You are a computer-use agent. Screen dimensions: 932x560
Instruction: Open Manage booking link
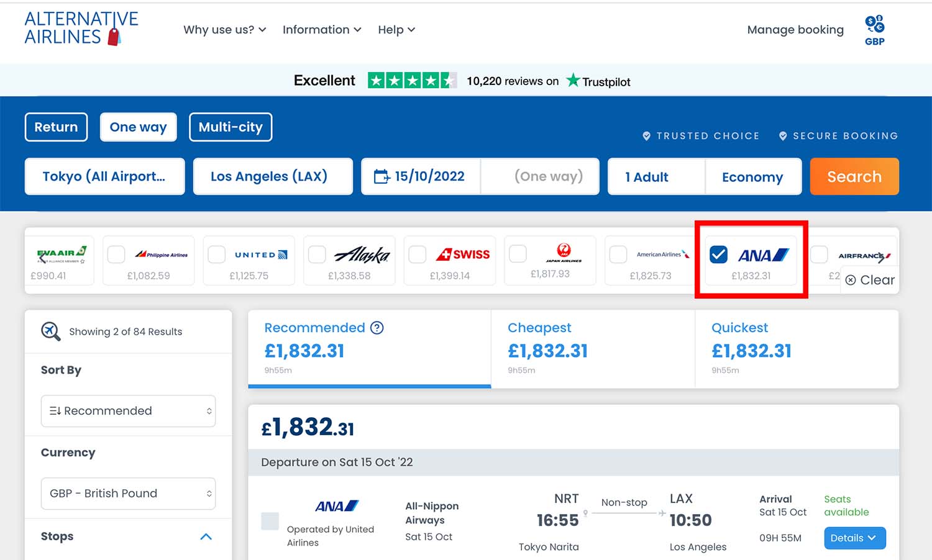pos(795,30)
